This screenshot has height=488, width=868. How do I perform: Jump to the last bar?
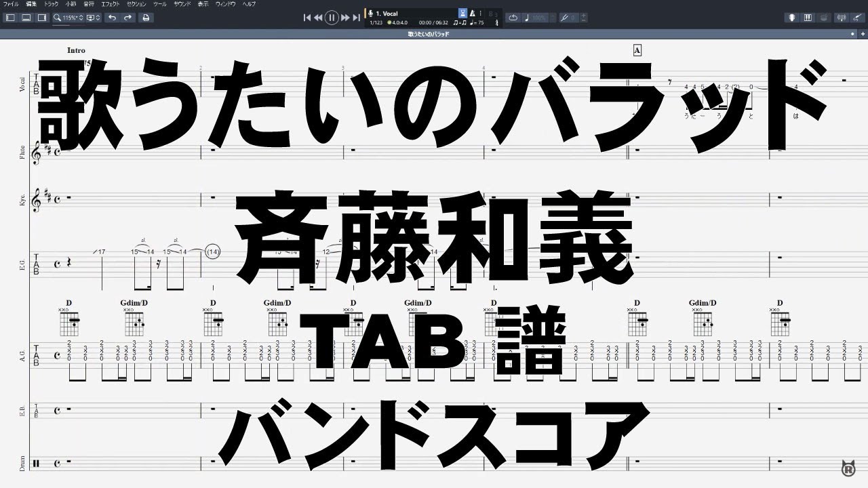pyautogui.click(x=356, y=18)
